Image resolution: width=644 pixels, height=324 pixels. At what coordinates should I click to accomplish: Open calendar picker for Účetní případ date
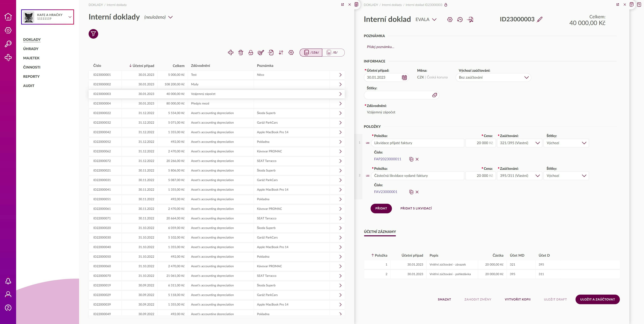[404, 78]
